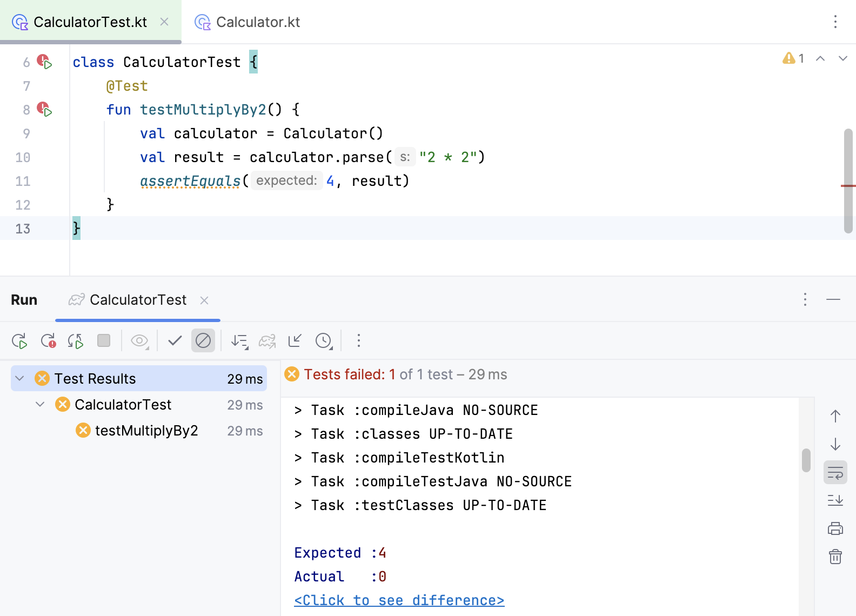This screenshot has height=616, width=856.
Task: Select the testMultiplyBy2 test result
Action: (146, 430)
